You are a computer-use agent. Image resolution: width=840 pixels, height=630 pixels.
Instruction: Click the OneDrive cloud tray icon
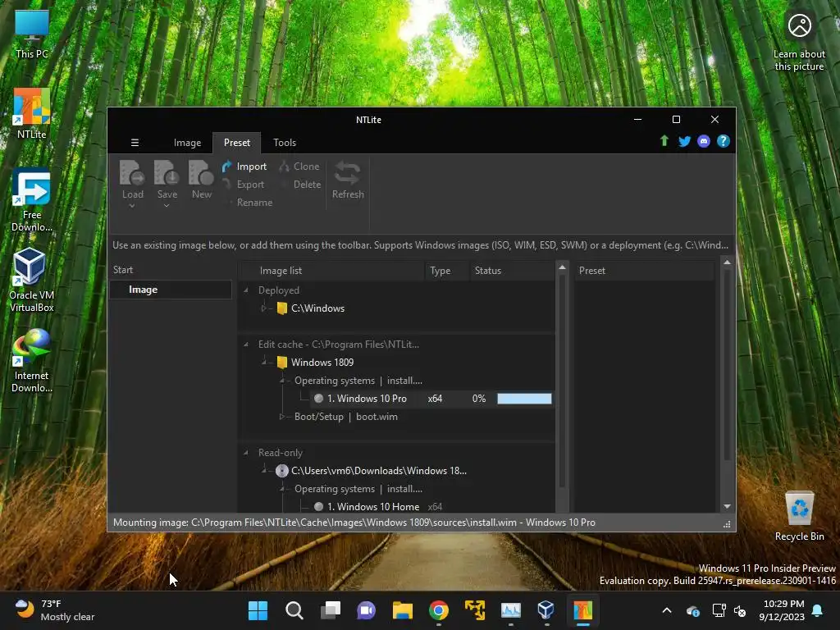click(x=692, y=610)
